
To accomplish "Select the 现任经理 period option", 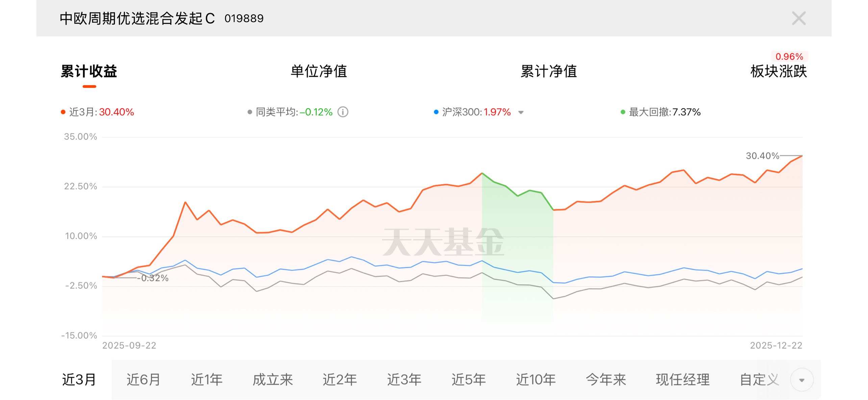I will pyautogui.click(x=683, y=380).
